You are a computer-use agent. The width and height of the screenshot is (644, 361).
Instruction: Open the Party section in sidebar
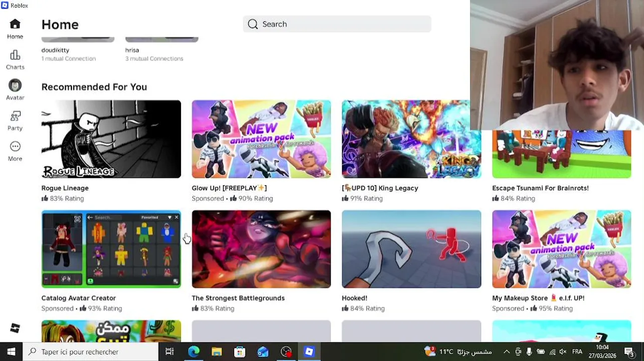click(15, 121)
